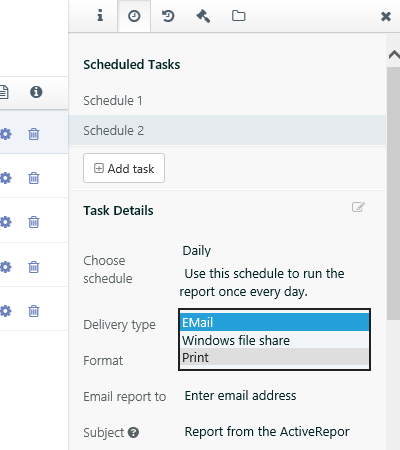Open the info tab icon
Viewport: 400px width, 450px height.
pyautogui.click(x=100, y=16)
